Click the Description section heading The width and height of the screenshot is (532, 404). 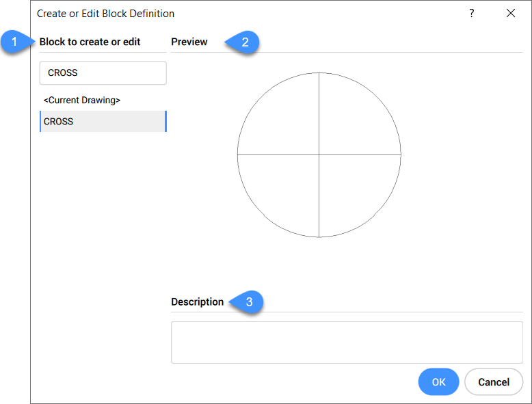198,301
